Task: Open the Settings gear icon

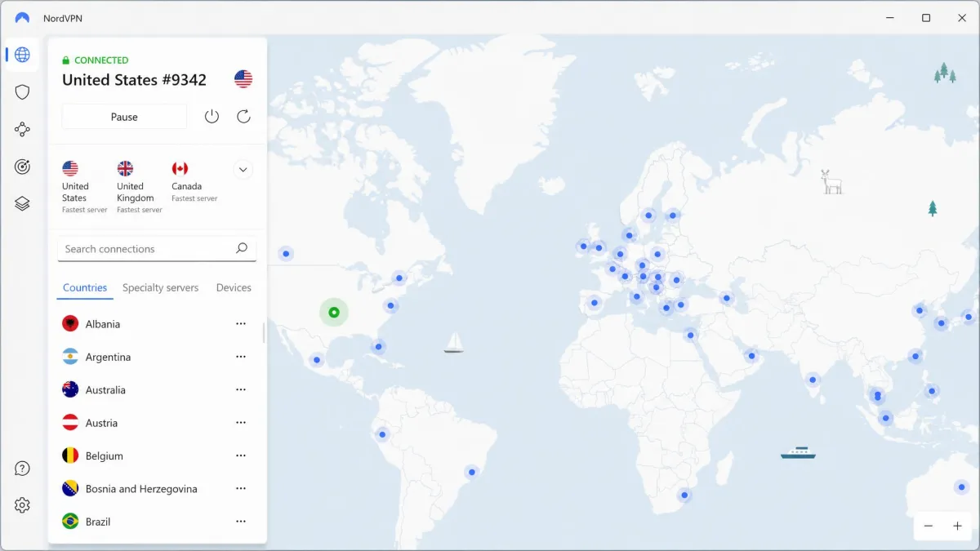Action: click(x=22, y=505)
